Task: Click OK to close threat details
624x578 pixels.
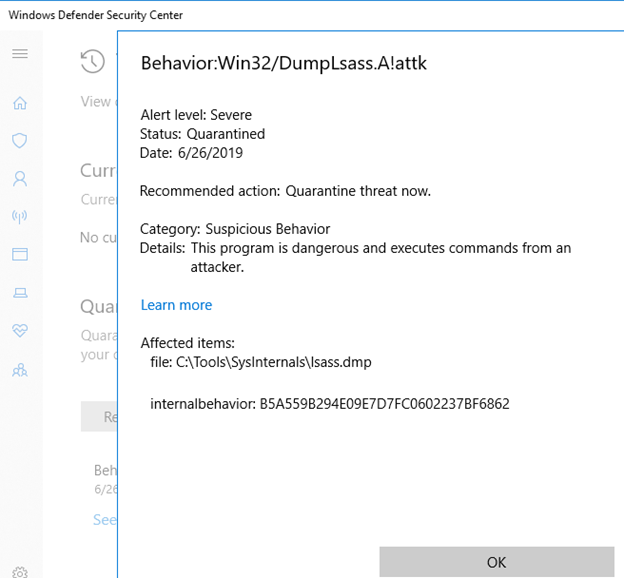Action: [497, 562]
